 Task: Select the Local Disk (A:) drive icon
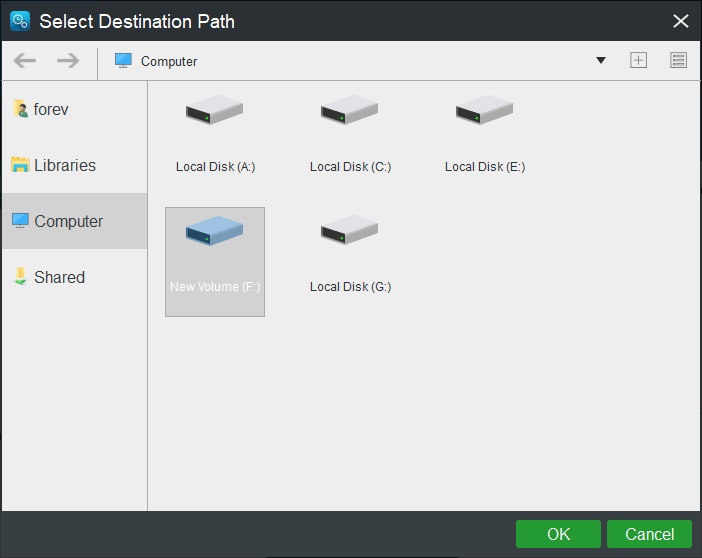point(214,110)
